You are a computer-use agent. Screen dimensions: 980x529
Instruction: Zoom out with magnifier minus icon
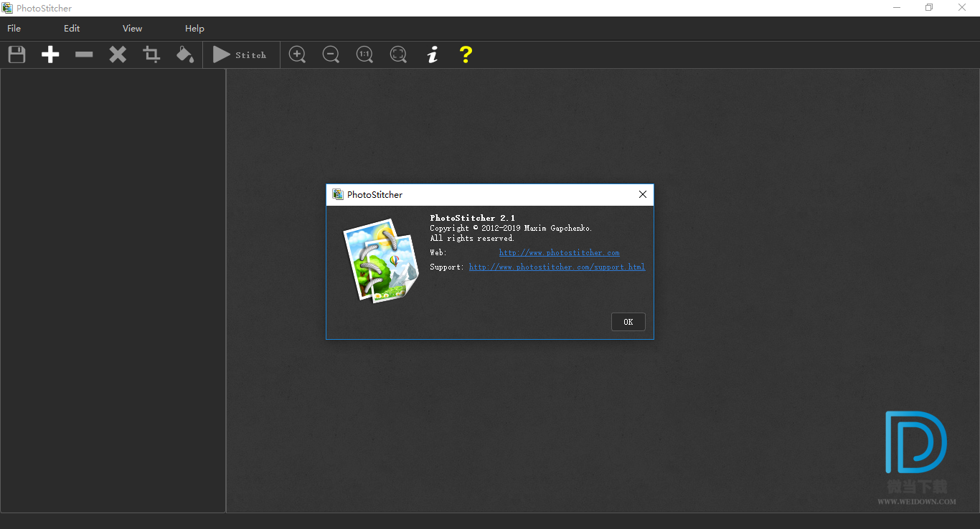tap(331, 54)
